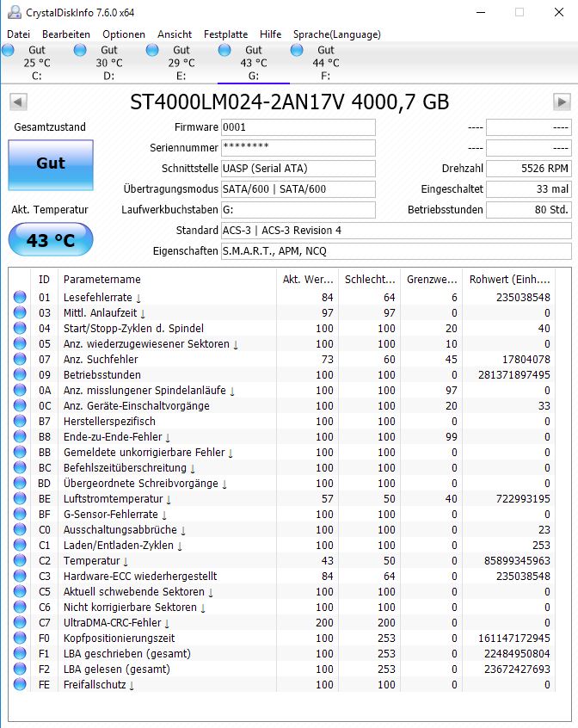This screenshot has width=578, height=728.
Task: Click status icon of UltraDMA-CRC-Fehler row
Action: point(20,623)
